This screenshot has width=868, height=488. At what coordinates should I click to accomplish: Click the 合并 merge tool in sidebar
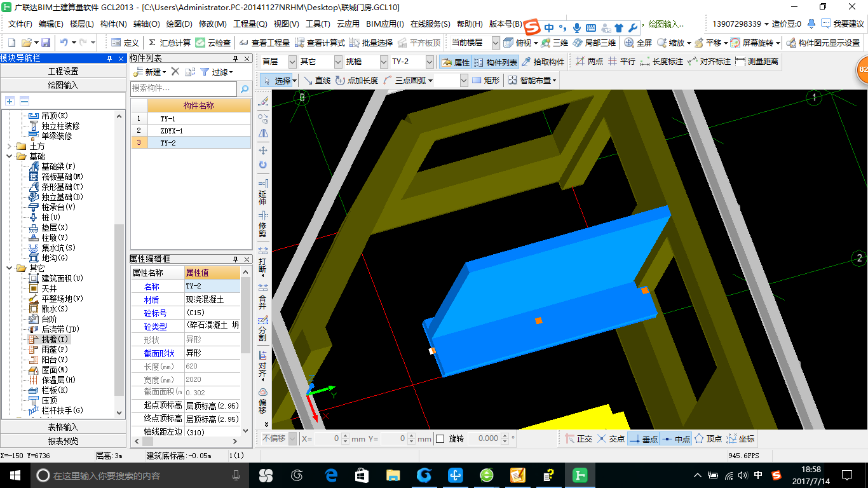click(263, 295)
